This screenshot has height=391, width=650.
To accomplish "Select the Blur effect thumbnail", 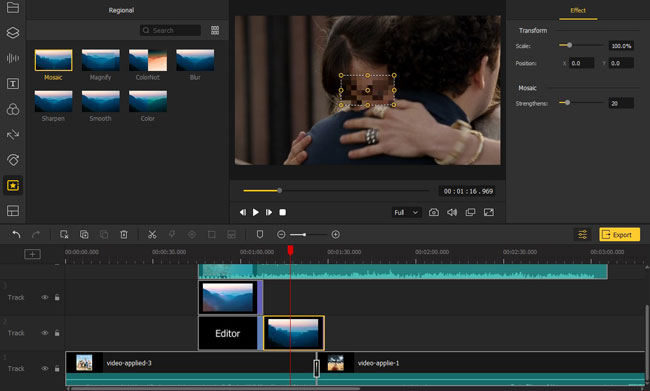I will 195,60.
